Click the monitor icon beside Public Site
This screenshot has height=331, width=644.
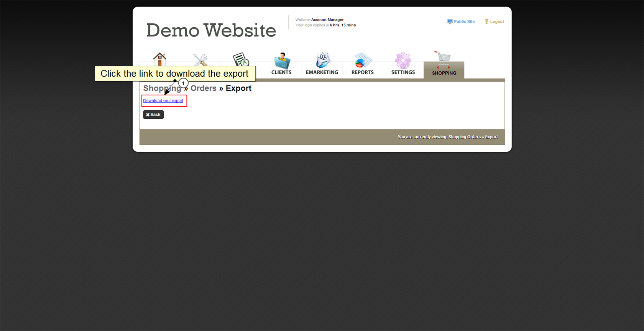point(450,22)
